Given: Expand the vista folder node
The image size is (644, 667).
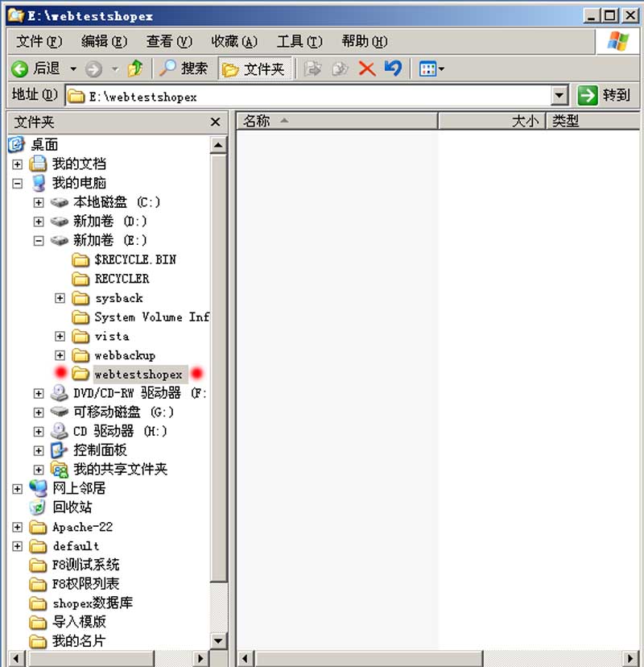Looking at the screenshot, I should coord(60,337).
